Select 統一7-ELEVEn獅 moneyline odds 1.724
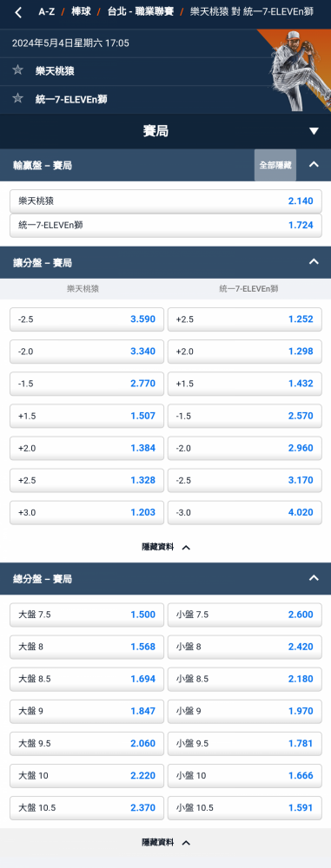The image size is (331, 868). click(x=166, y=226)
